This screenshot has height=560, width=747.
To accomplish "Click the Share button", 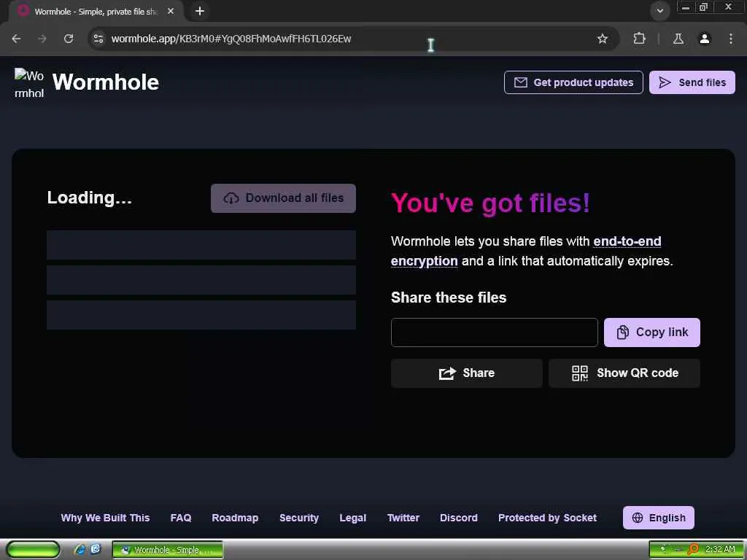I will (x=466, y=373).
